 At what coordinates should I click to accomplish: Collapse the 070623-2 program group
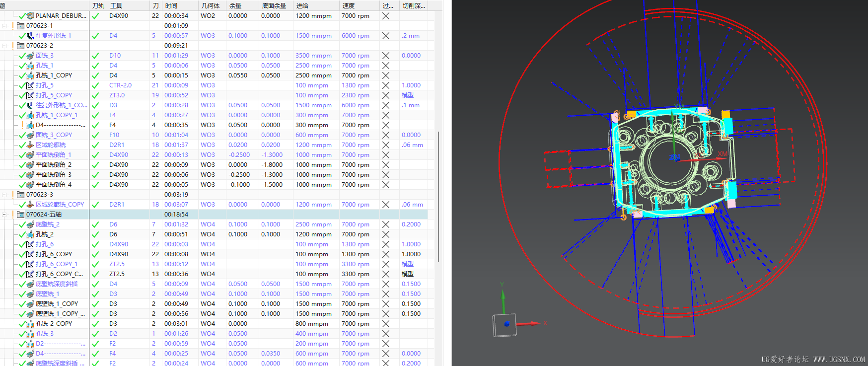tap(4, 46)
